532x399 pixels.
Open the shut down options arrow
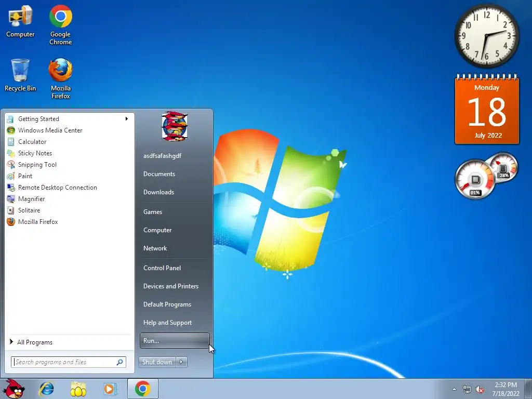point(181,362)
